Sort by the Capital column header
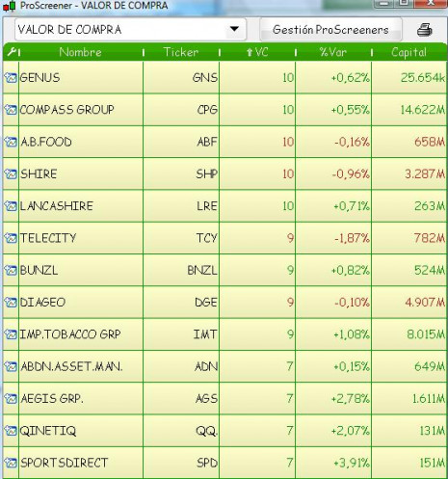The image size is (448, 479). pyautogui.click(x=408, y=52)
